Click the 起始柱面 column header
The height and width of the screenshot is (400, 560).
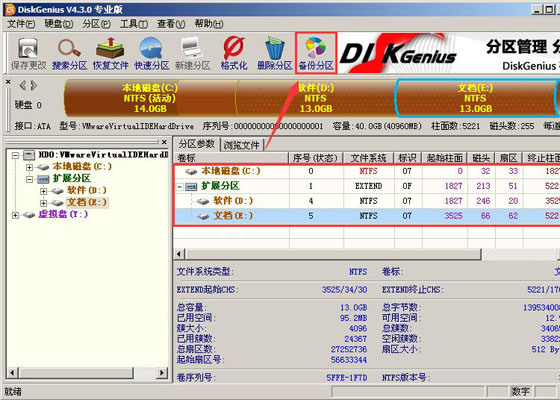click(x=445, y=158)
